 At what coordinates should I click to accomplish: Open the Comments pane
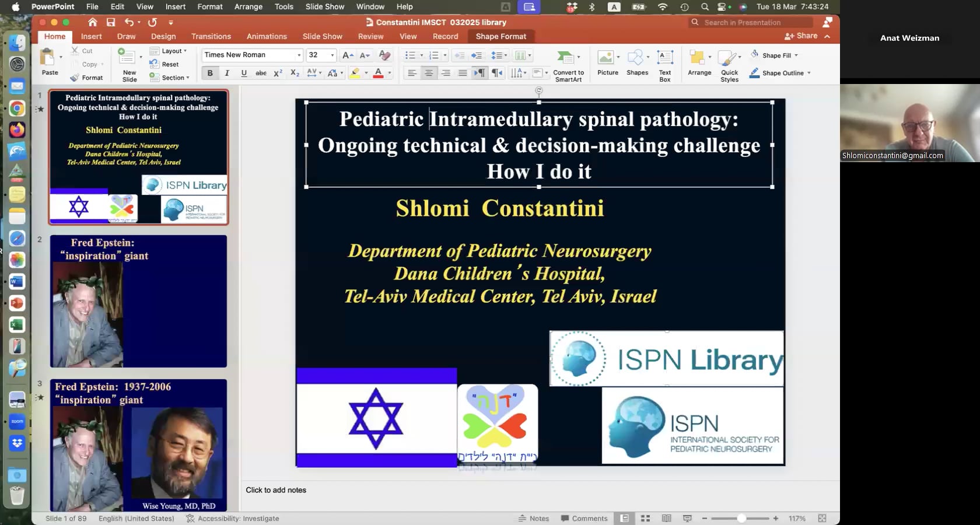pyautogui.click(x=584, y=518)
